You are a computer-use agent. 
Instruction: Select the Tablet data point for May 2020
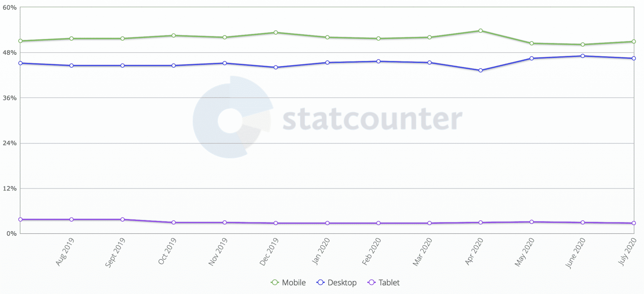click(532, 222)
